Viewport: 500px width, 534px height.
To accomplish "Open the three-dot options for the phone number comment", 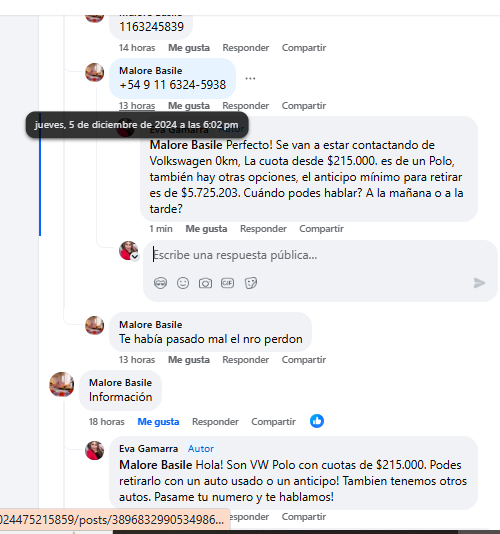I will coord(250,79).
